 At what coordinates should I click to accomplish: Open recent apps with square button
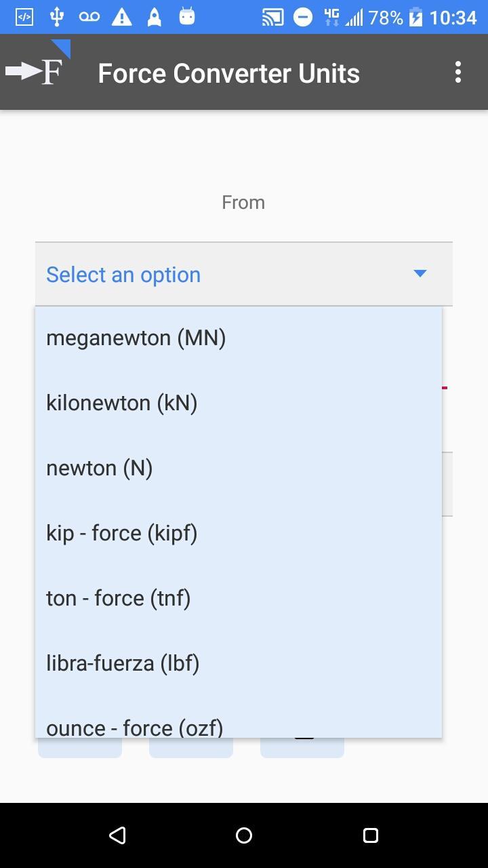pos(370,835)
